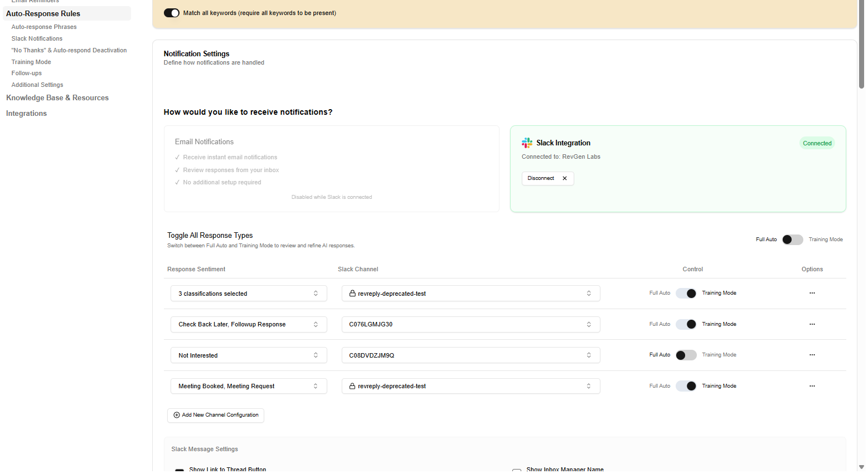Click the Disconnect Slack button
868x474 pixels.
point(547,178)
